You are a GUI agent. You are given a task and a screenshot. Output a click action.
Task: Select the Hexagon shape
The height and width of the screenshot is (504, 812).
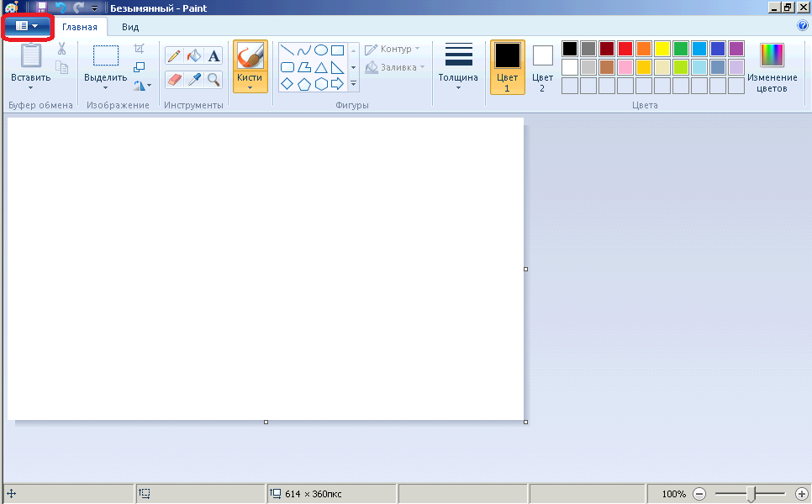tap(321, 84)
